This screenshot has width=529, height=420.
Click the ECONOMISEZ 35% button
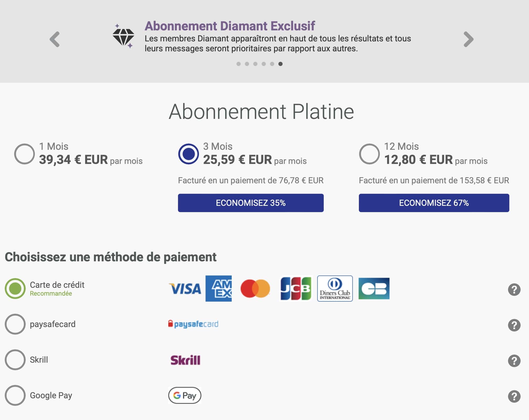(251, 203)
